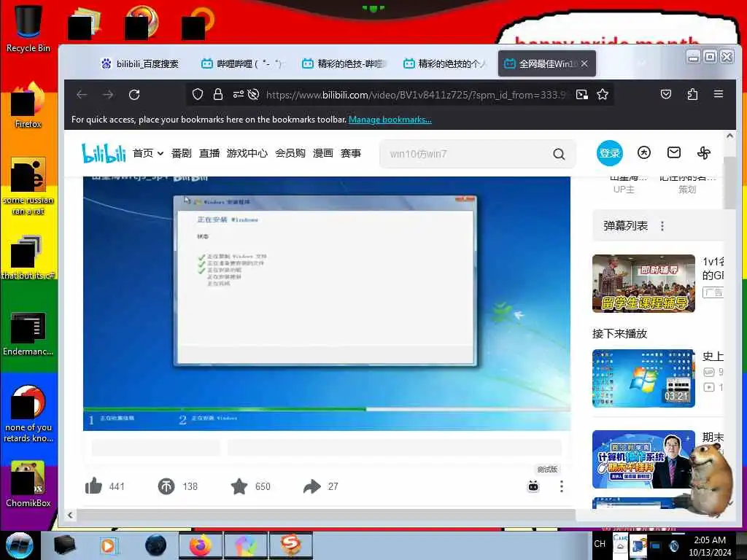Open the 计算机操作系统 video thumbnail
Viewport: 747px width, 560px height.
643,459
